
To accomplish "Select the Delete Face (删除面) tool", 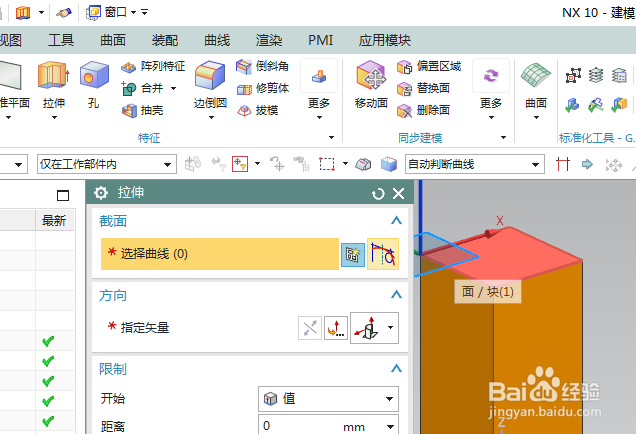I will pyautogui.click(x=423, y=110).
